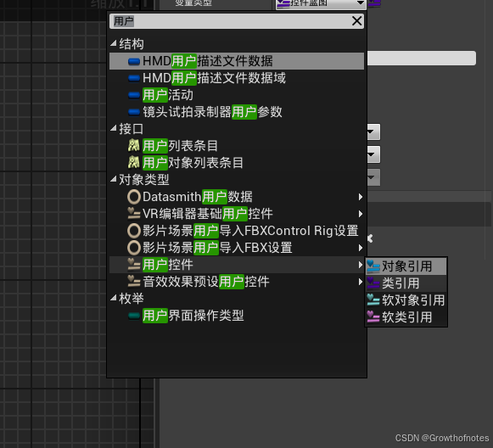Choose 镜头试拍录制器用户参数 struct
Screen dimensions: 493x448
[237, 112]
